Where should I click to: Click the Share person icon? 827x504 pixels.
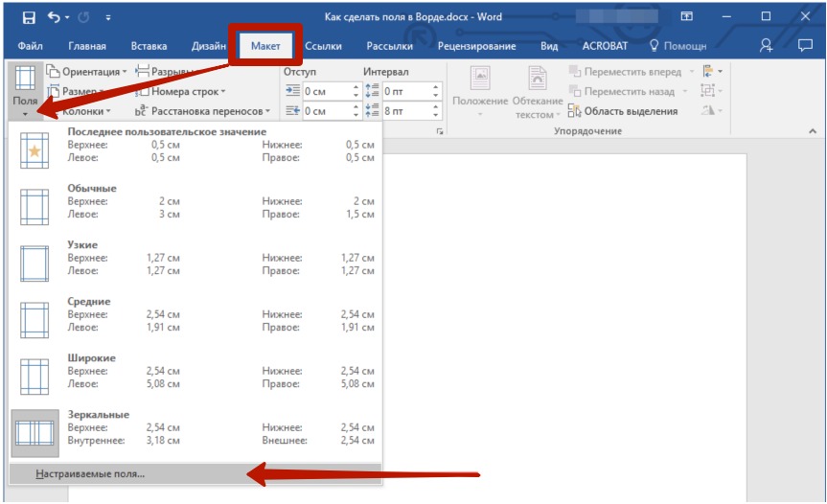(767, 46)
